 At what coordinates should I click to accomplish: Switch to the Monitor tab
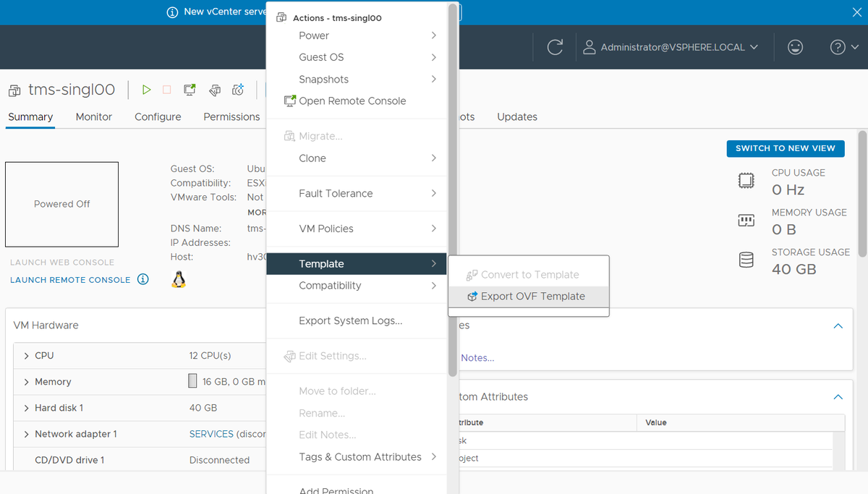(x=94, y=116)
